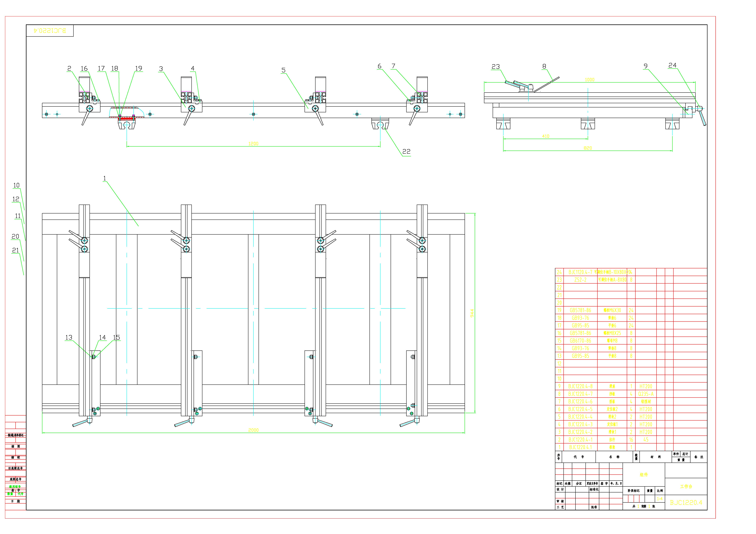Click the 螺栓M6X30 name cell

(x=612, y=310)
